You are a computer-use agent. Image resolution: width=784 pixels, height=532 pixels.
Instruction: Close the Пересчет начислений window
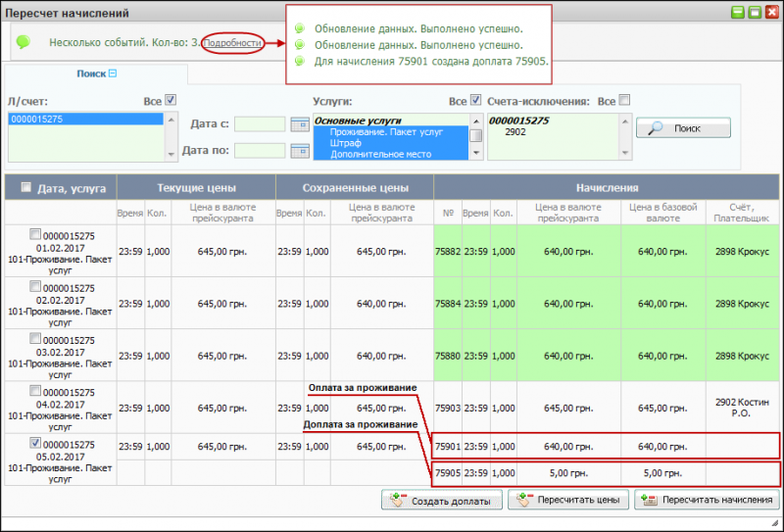pyautogui.click(x=771, y=13)
